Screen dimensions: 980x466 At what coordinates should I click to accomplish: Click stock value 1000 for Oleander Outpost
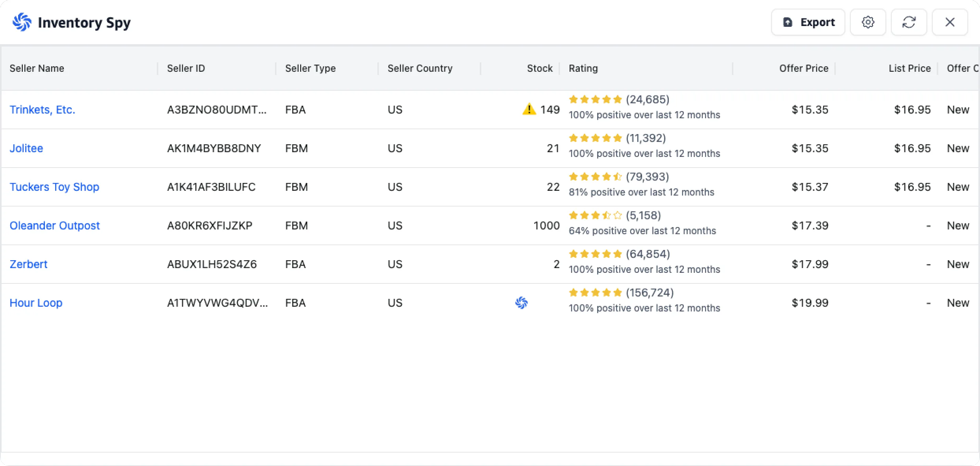click(x=546, y=226)
